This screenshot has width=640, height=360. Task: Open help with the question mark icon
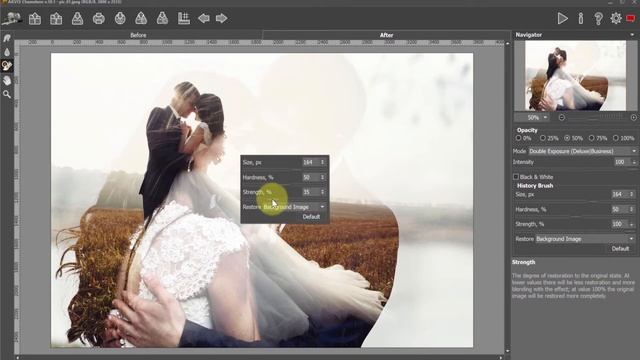pos(598,18)
